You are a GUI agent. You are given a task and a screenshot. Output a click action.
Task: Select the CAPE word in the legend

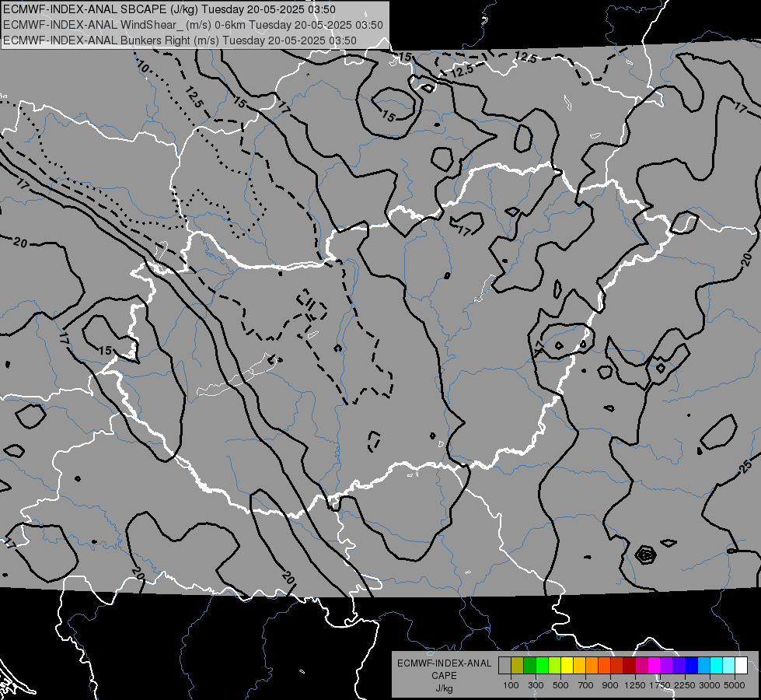(x=444, y=676)
